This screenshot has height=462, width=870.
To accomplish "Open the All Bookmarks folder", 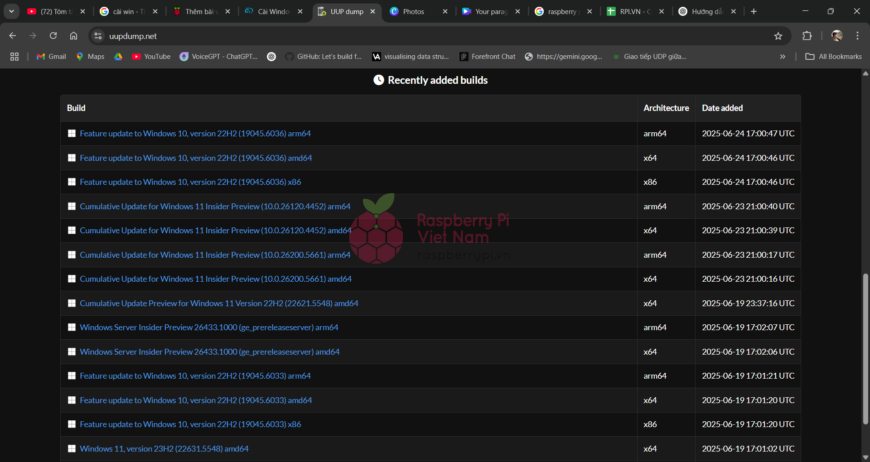I will point(833,57).
